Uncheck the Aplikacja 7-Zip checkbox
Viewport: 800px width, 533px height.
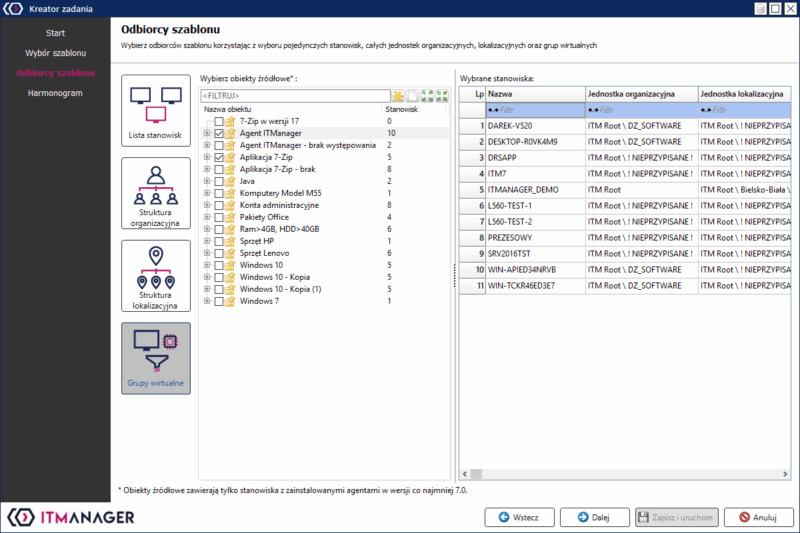tap(219, 157)
